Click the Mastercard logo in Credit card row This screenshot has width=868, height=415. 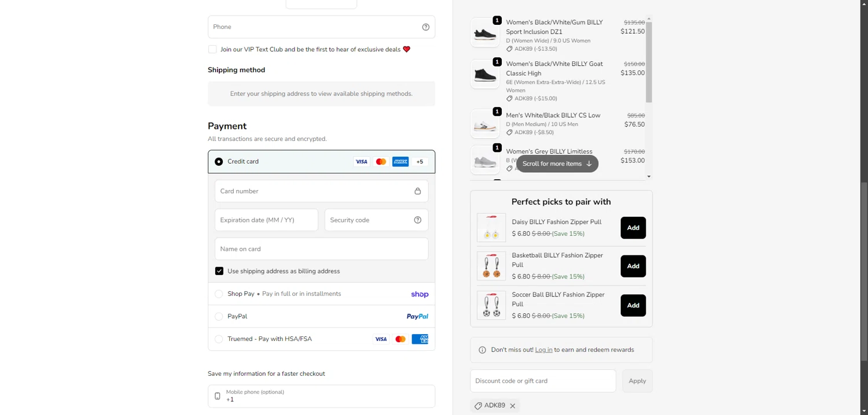[x=381, y=162]
